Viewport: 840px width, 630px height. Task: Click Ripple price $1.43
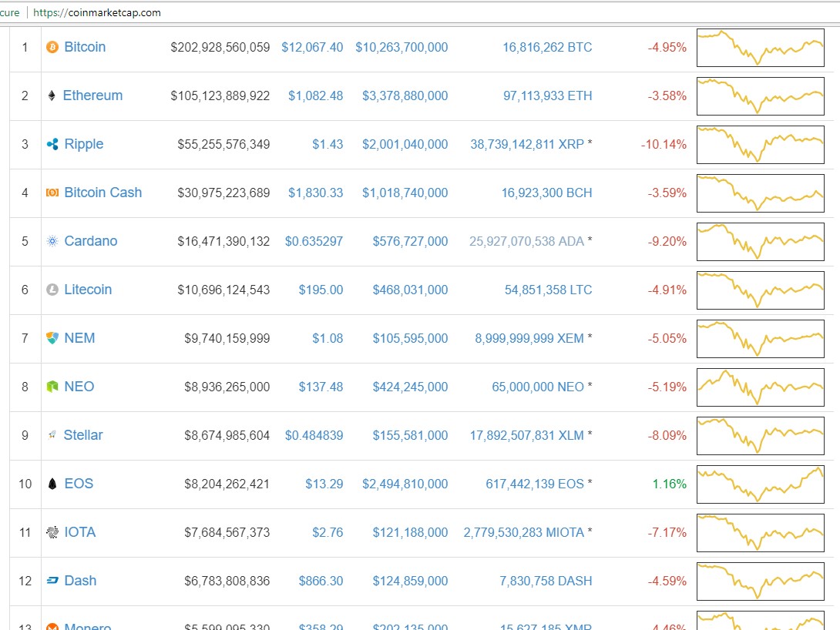click(328, 145)
